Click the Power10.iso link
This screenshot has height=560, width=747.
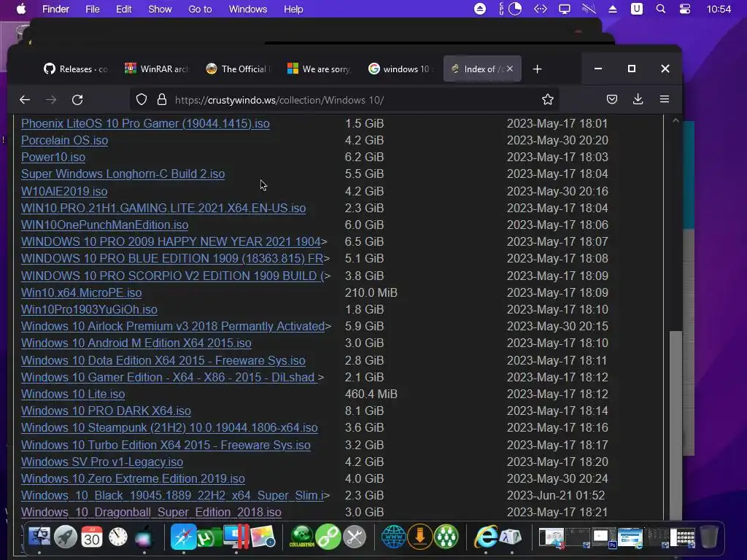click(x=53, y=157)
